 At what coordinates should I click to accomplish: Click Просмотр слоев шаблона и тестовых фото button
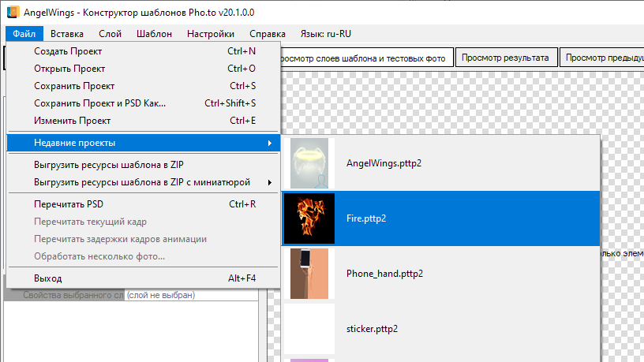(x=365, y=58)
